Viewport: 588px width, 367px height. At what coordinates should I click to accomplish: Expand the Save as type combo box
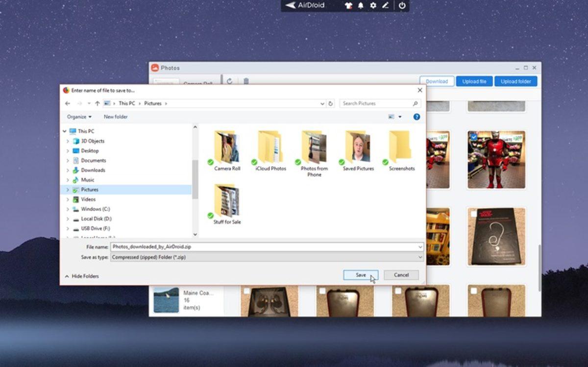[420, 257]
